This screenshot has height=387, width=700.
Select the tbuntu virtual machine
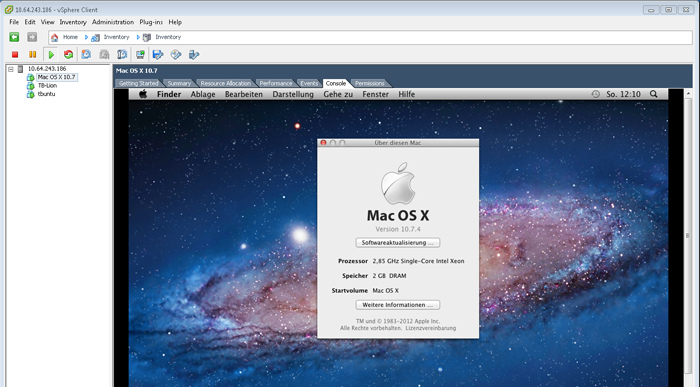coord(46,94)
